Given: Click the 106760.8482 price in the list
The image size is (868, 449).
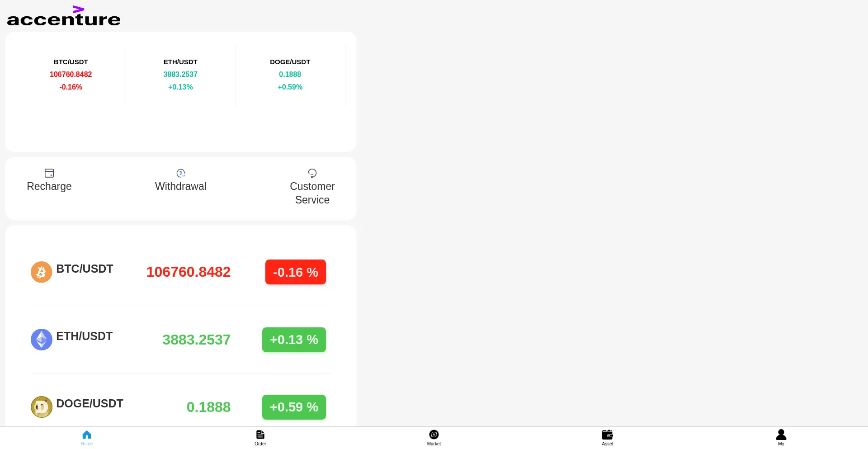Looking at the screenshot, I should 189,272.
